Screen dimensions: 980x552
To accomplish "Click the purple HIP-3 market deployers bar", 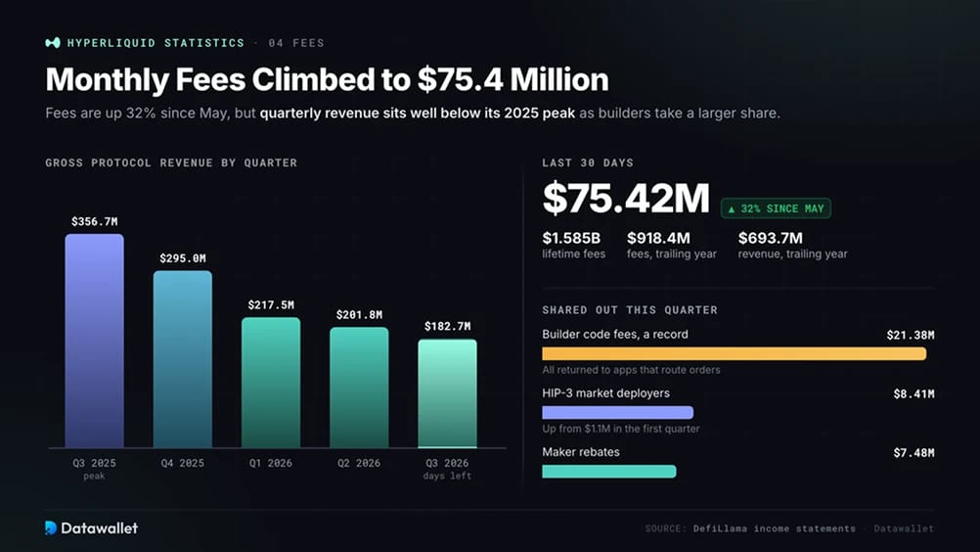I will [x=617, y=413].
